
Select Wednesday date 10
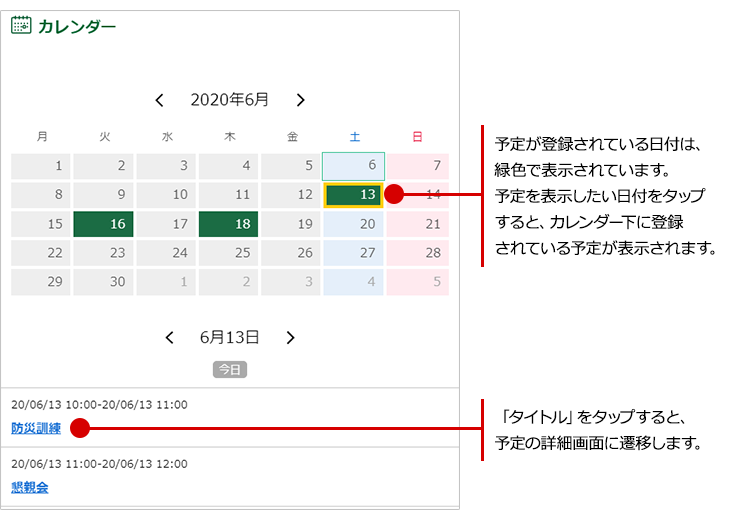pos(166,195)
